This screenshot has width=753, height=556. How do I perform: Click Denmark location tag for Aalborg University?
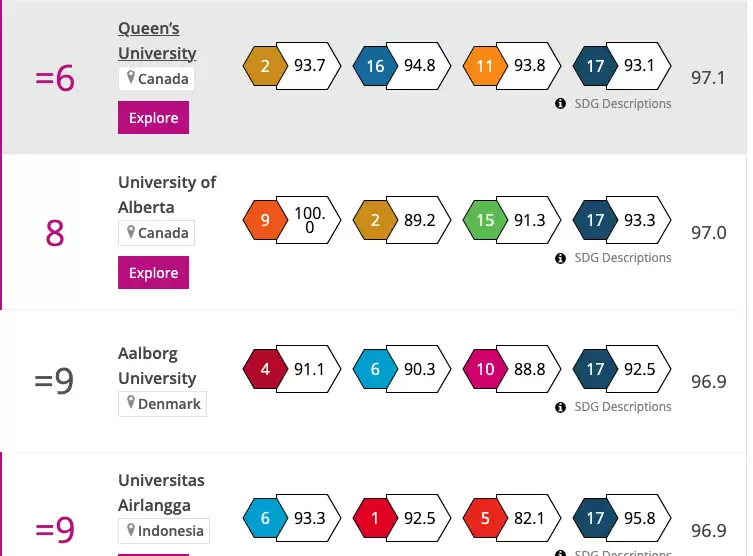point(163,404)
